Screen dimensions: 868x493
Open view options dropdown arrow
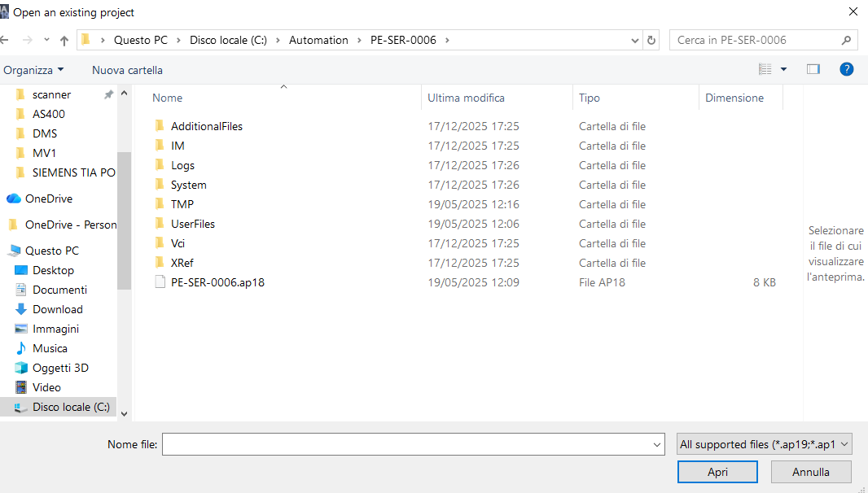click(x=783, y=69)
